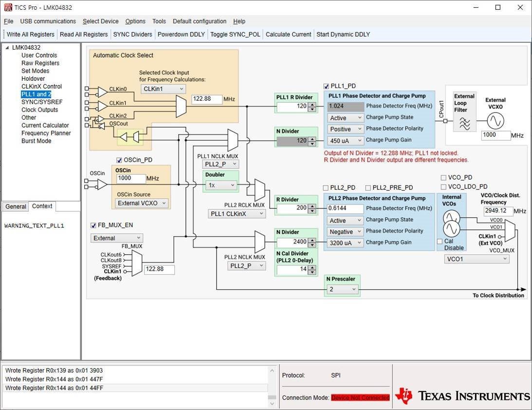Click the External Loop Filter symbol
This screenshot has height=410, width=532.
tap(464, 124)
